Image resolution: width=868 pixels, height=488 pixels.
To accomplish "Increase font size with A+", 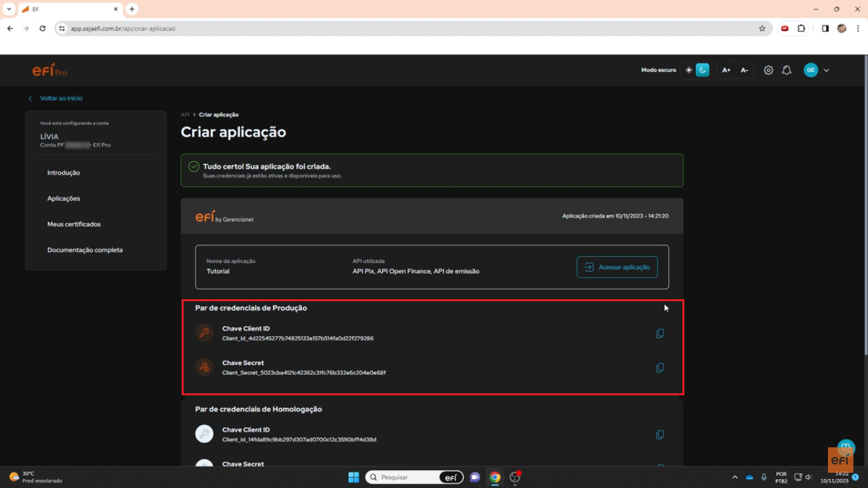I will [x=726, y=70].
